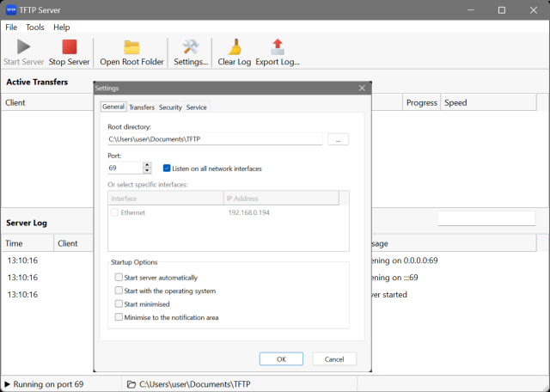
Task: Click the Export Log toolbar icon
Action: (x=277, y=47)
